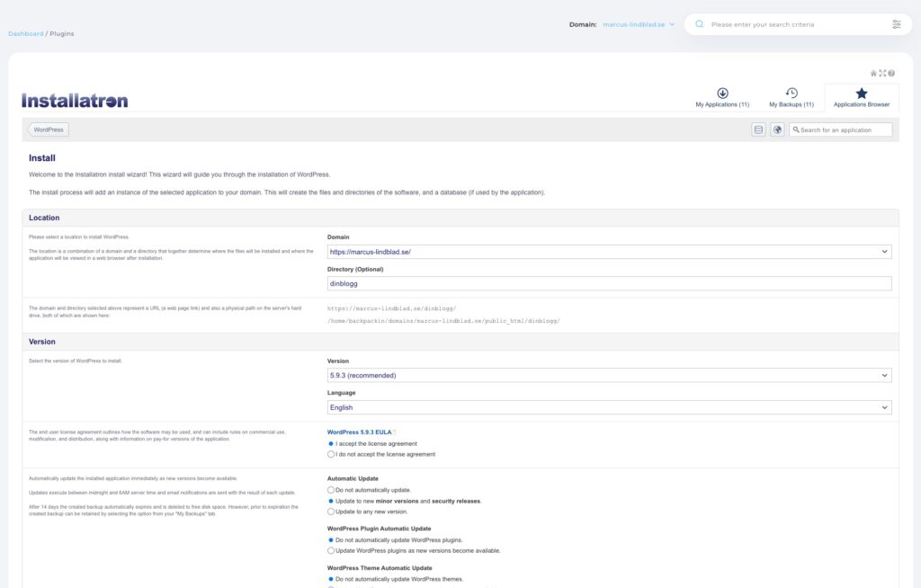Click the globe icon button
Image resolution: width=921 pixels, height=588 pixels.
[x=777, y=129]
